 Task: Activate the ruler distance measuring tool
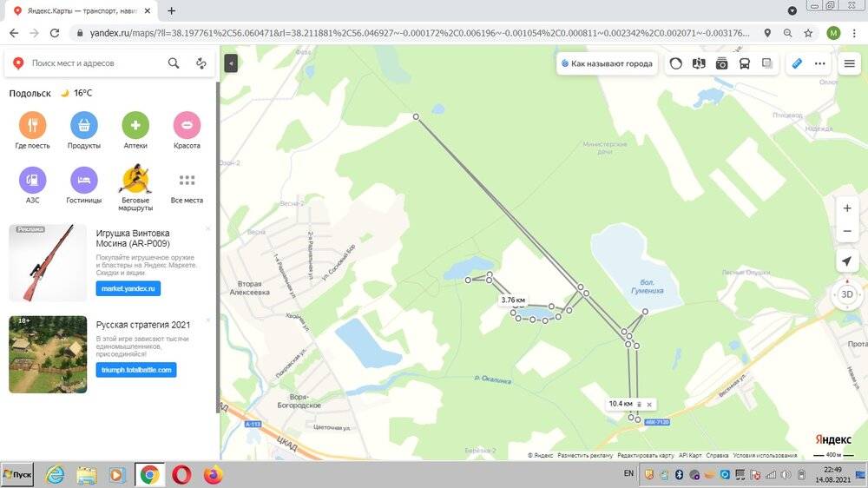[x=797, y=63]
